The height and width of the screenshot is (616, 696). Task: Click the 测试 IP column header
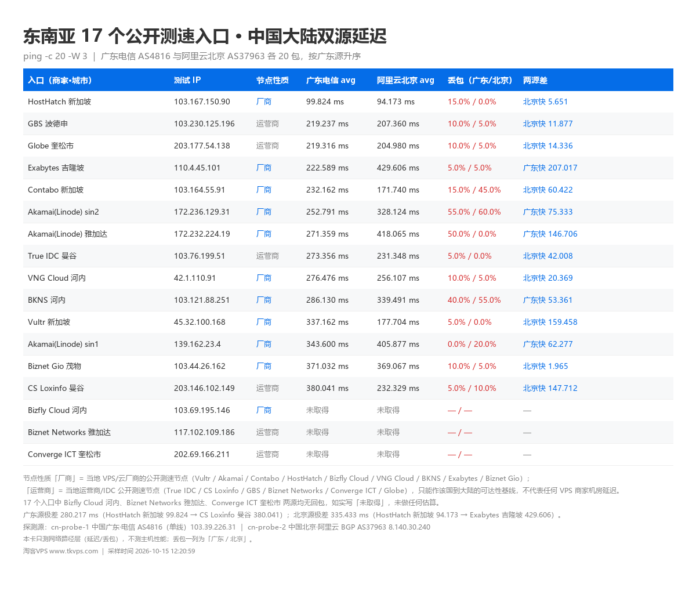(x=187, y=80)
